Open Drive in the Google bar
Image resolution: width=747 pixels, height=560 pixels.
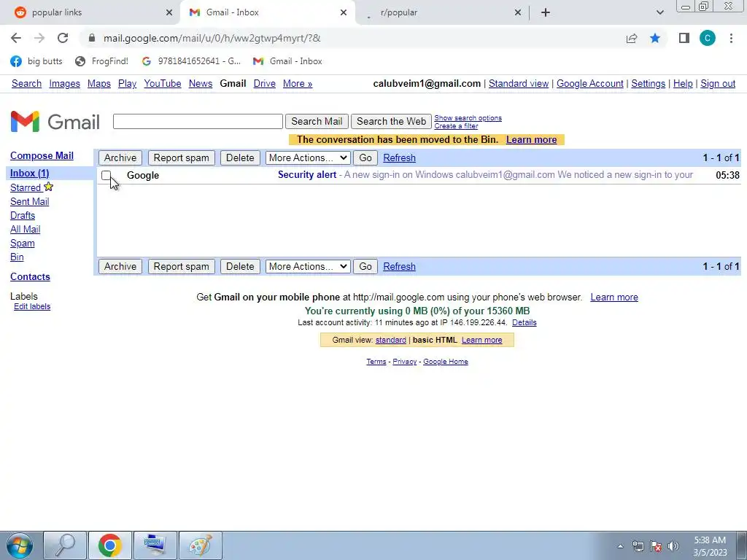click(x=264, y=83)
